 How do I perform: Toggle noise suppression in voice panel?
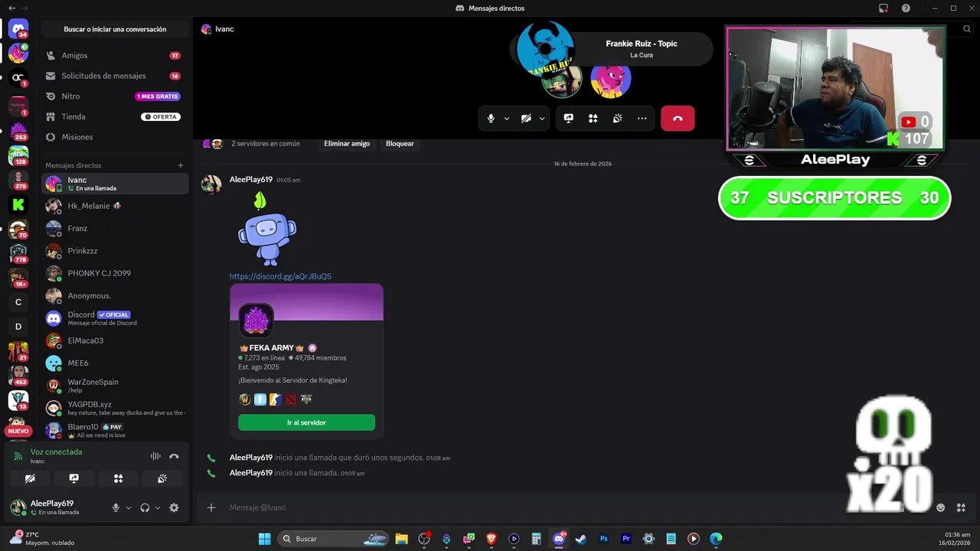(155, 456)
